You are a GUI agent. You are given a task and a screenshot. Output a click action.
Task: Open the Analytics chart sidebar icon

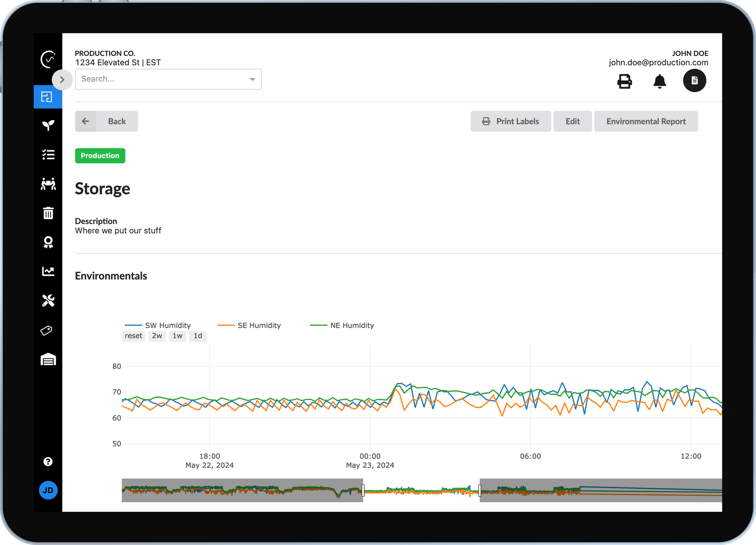(48, 271)
